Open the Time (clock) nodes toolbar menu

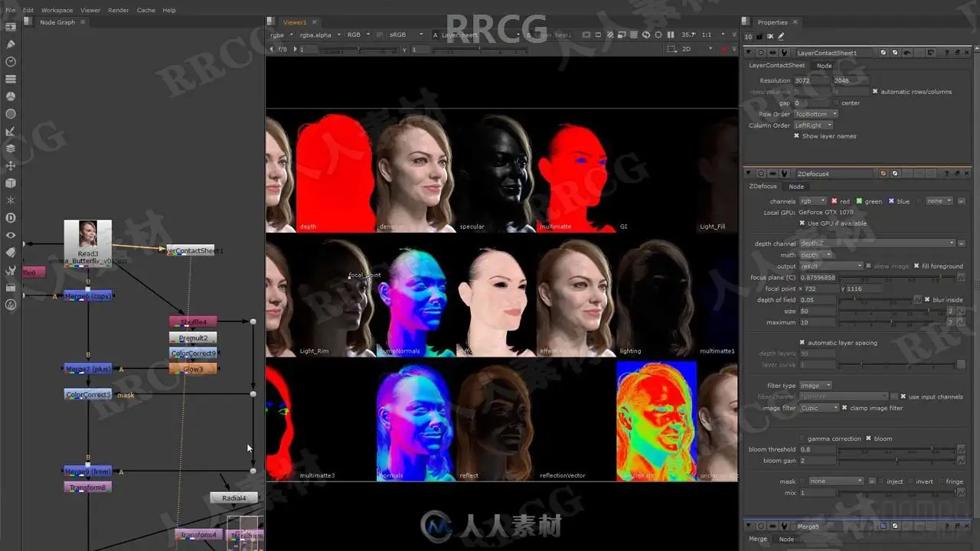pos(11,61)
